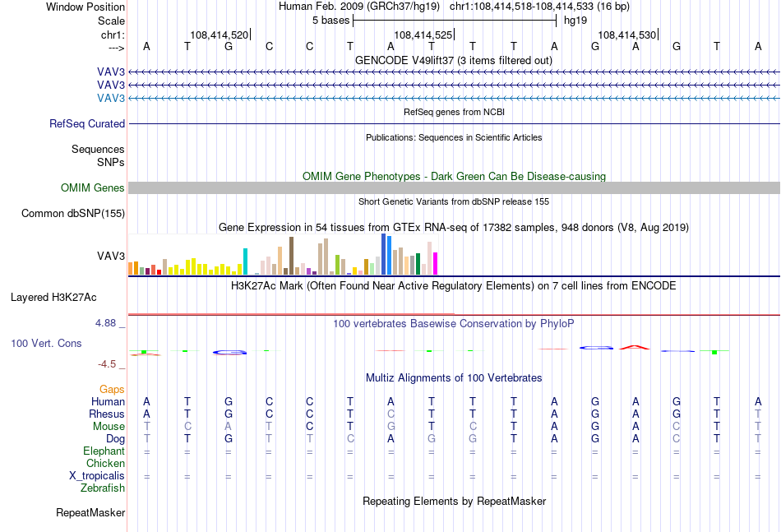Click the Chicken species label
781x532 pixels.
coord(105,464)
